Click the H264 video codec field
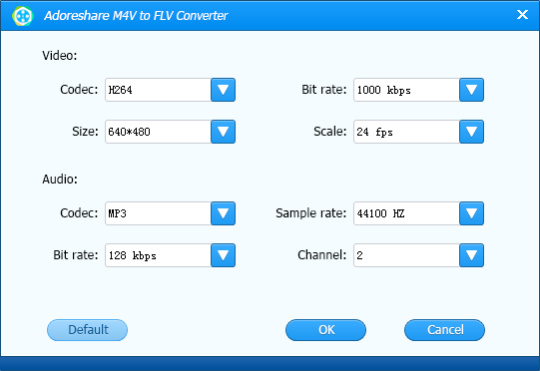Screen dimensions: 540x371 pos(158,90)
